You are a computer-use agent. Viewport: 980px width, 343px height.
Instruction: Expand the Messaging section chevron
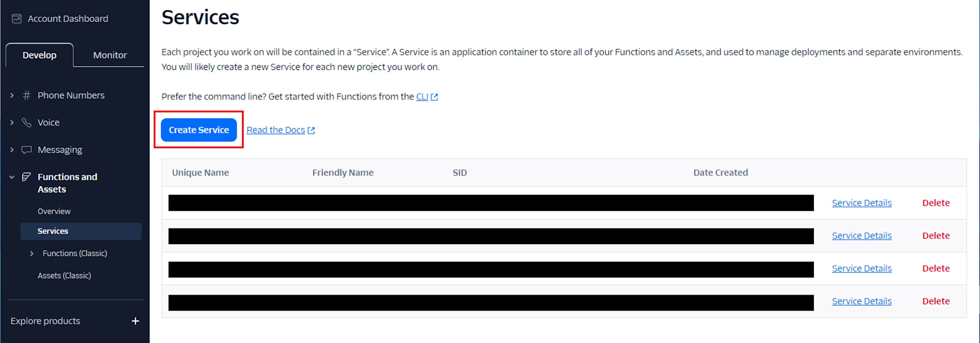tap(12, 150)
